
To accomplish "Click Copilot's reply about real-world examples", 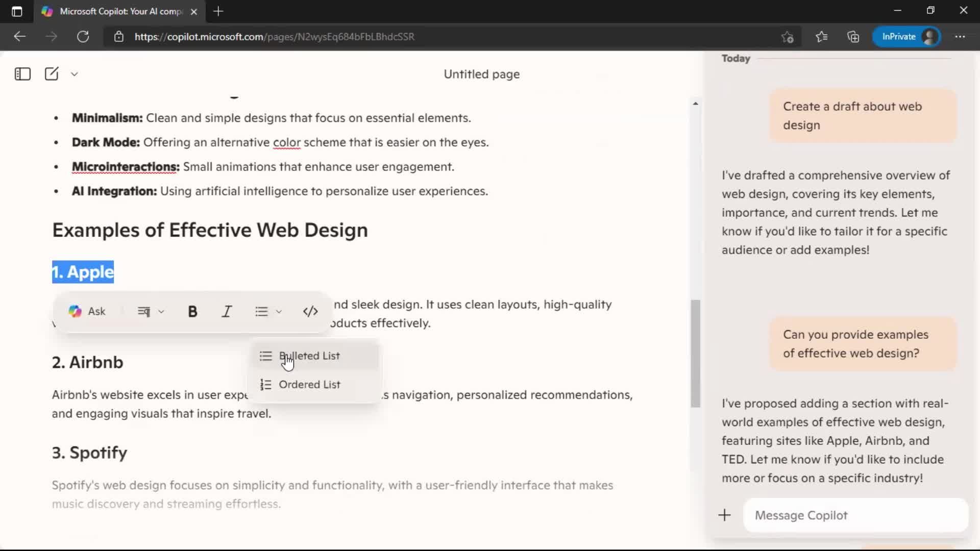I will coord(835,441).
